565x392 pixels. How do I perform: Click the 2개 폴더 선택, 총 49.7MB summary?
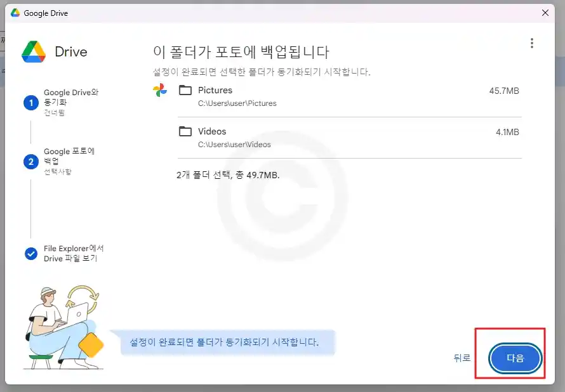point(228,175)
